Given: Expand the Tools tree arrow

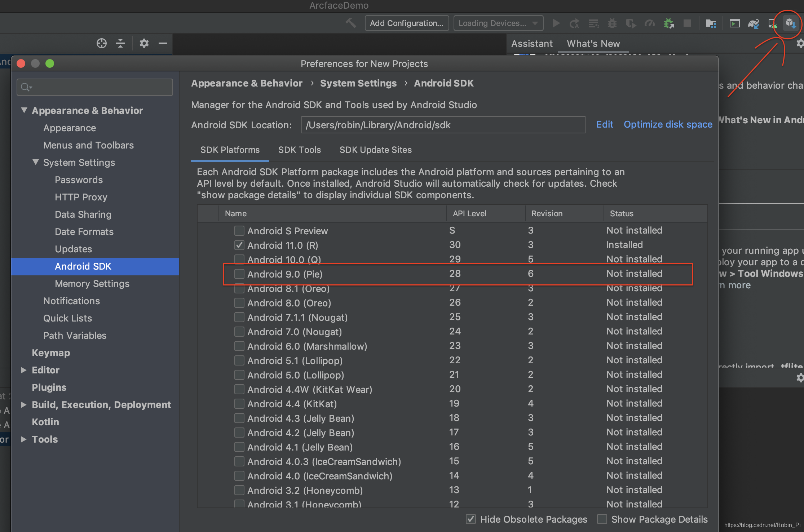Looking at the screenshot, I should 23,439.
